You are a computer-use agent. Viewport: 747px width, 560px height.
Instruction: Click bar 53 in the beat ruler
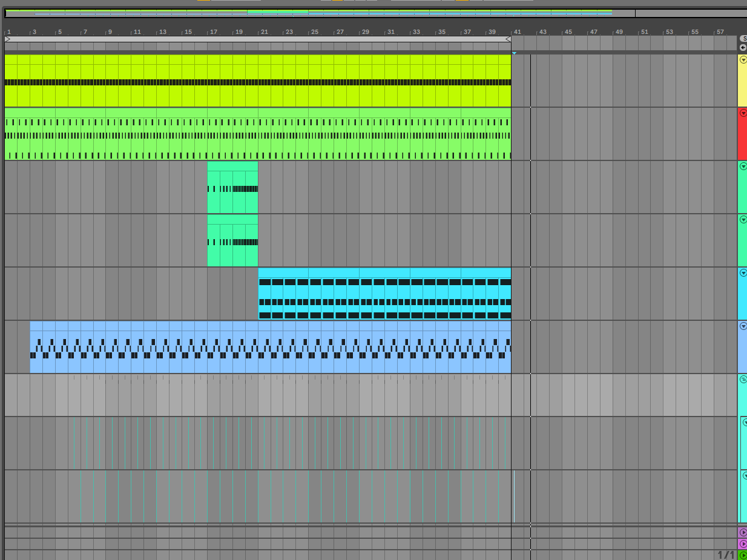669,32
